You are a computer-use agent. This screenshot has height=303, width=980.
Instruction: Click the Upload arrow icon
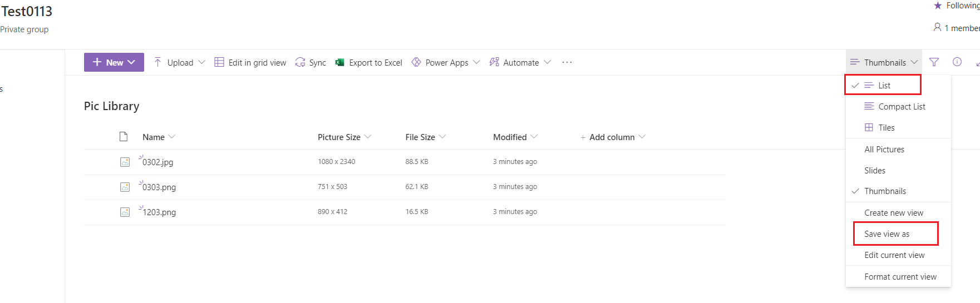pos(158,62)
